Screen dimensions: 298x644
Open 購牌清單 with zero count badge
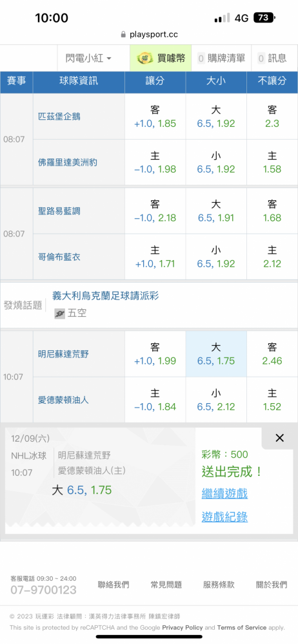pyautogui.click(x=221, y=59)
